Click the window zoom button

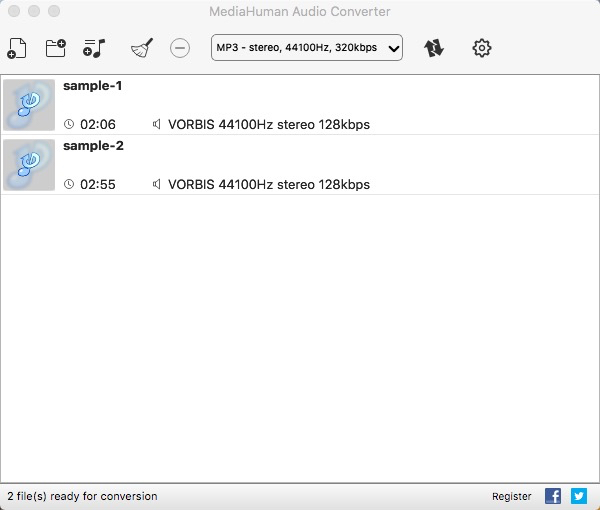54,11
